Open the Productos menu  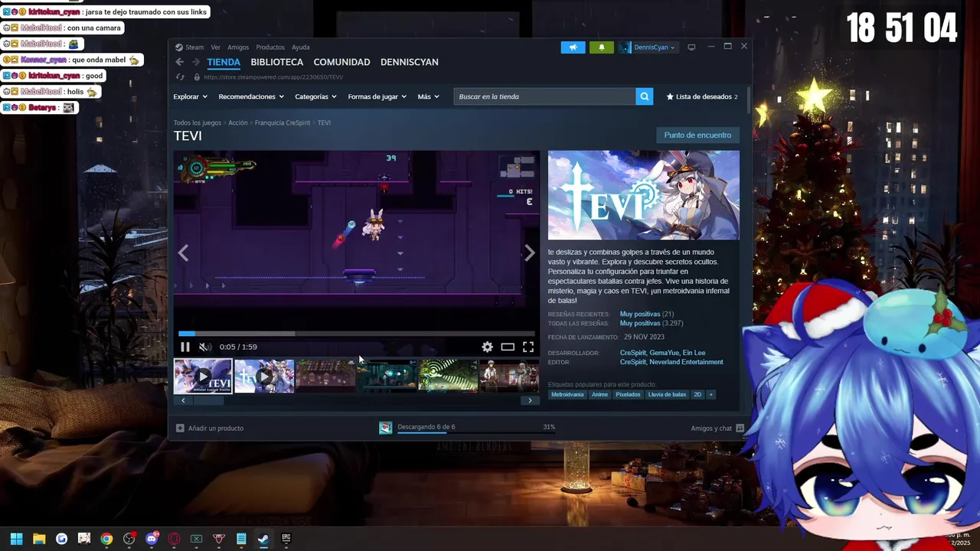(x=270, y=47)
